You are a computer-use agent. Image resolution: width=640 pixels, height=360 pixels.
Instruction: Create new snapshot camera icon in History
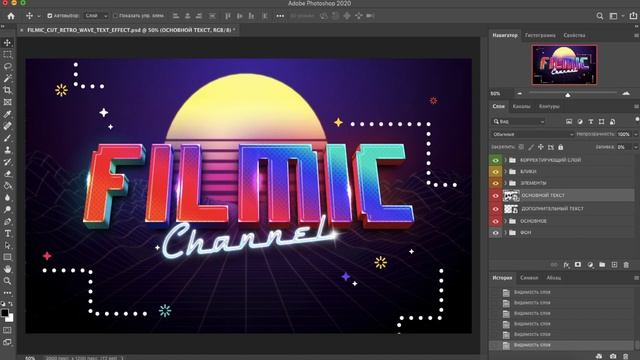click(x=613, y=356)
